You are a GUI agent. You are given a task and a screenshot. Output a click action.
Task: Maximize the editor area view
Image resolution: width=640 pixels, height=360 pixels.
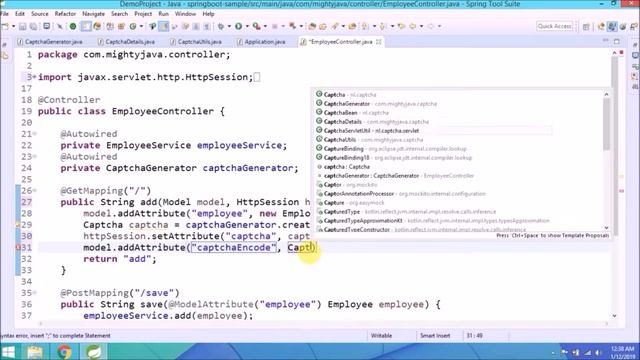617,41
